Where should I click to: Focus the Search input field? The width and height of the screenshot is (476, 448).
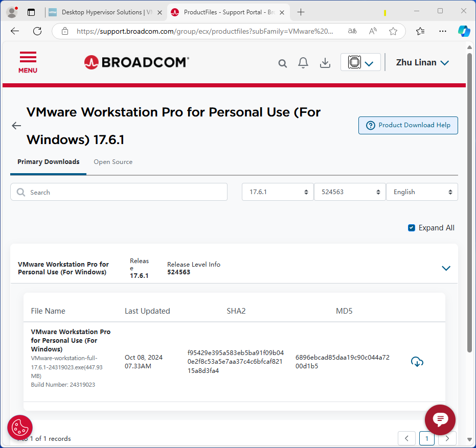click(119, 192)
